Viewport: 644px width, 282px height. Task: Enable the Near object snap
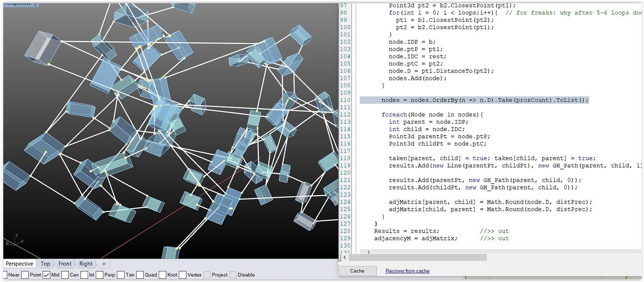[5, 275]
